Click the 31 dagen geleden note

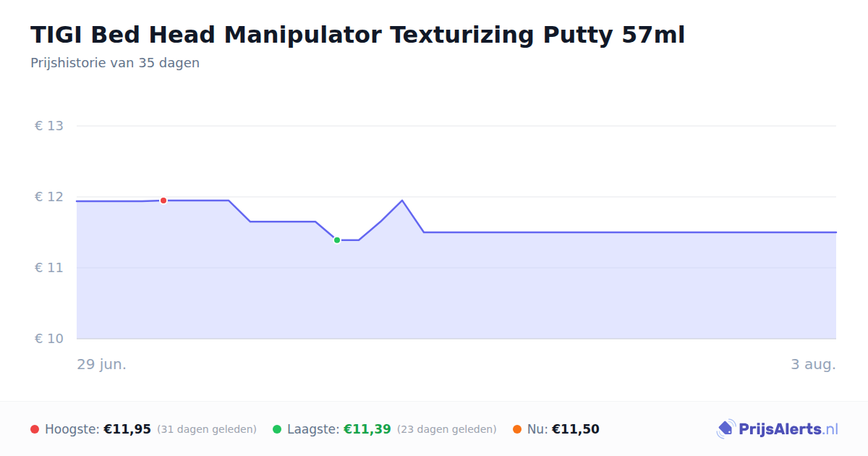(x=207, y=429)
